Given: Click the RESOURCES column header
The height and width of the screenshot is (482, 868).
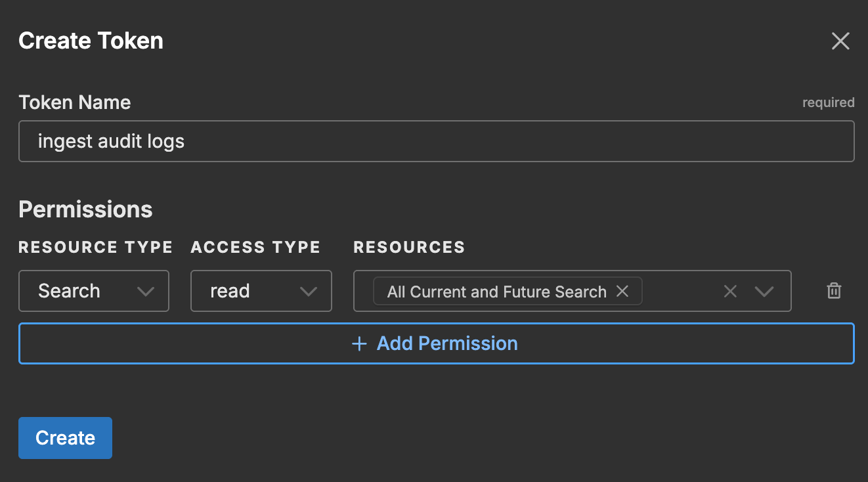Looking at the screenshot, I should 409,247.
